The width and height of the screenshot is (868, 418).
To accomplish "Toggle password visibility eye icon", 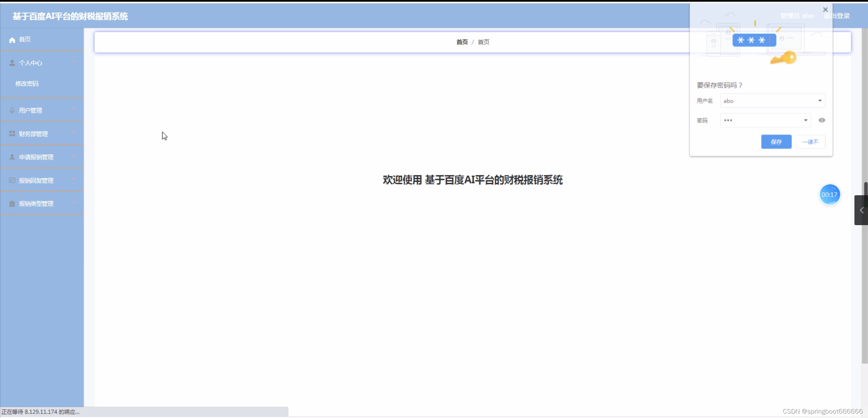I will [822, 120].
